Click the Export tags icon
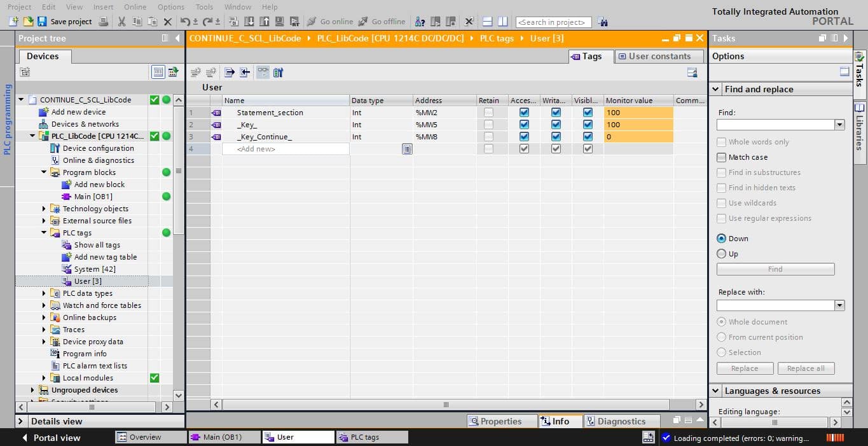Image resolution: width=868 pixels, height=446 pixels. [230, 73]
